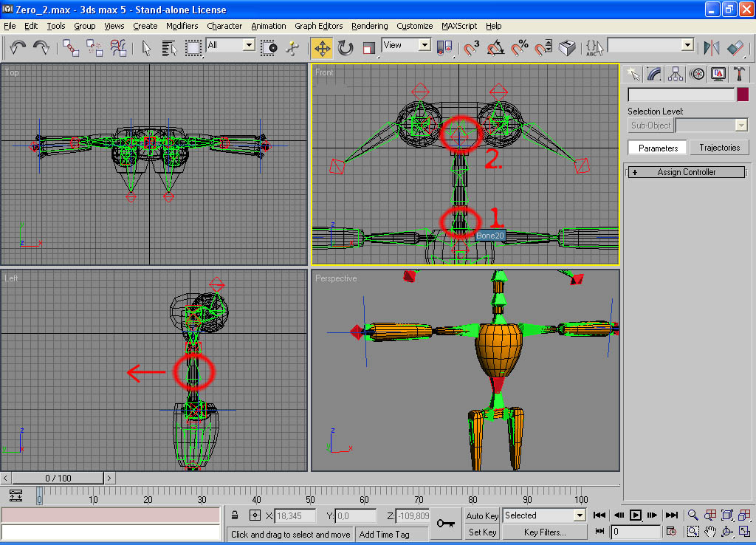Open the Key Filters dialog button
Screen dimensions: 756x545
[545, 532]
